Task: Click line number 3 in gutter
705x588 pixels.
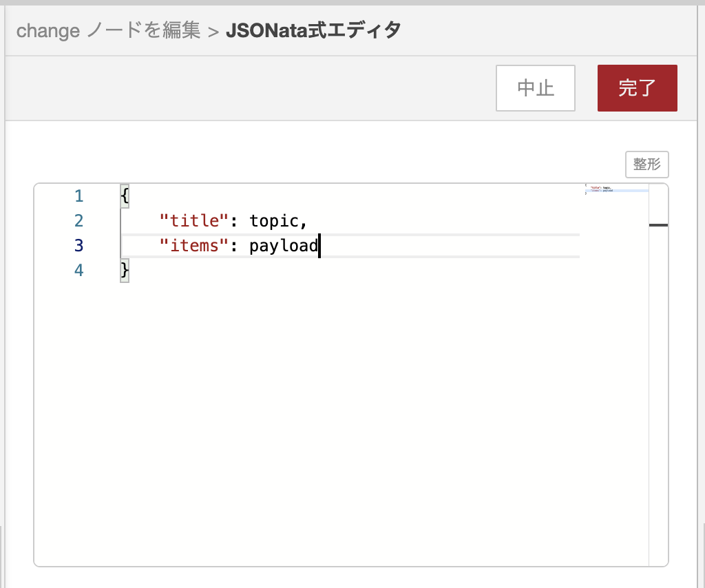Action: [x=78, y=245]
